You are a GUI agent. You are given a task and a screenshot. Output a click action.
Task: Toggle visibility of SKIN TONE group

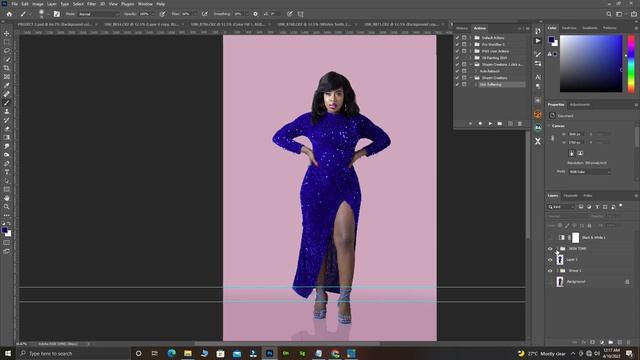coord(550,249)
